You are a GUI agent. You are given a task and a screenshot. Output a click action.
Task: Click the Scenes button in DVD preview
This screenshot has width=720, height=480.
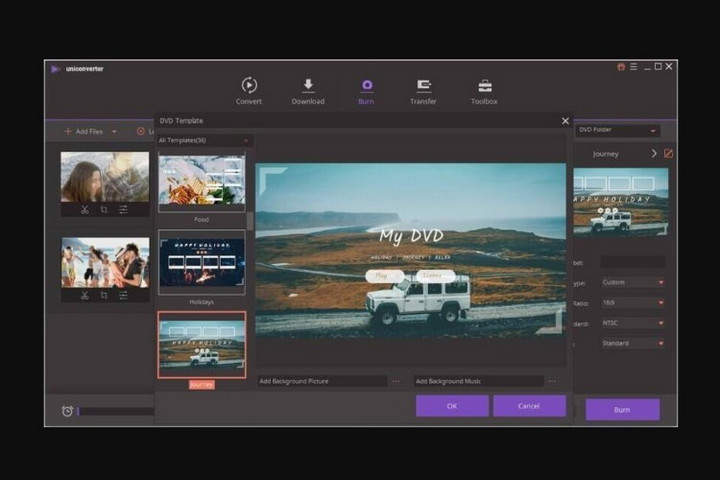tap(435, 276)
